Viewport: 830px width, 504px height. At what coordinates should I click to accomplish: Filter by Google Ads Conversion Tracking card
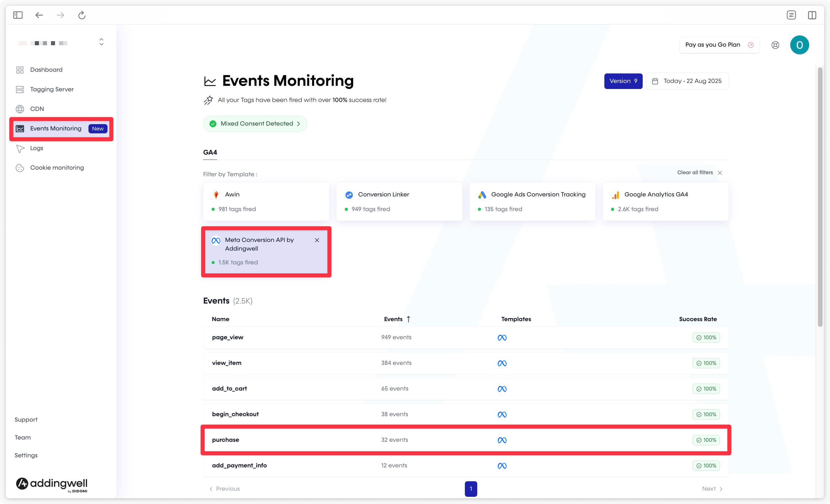(532, 202)
